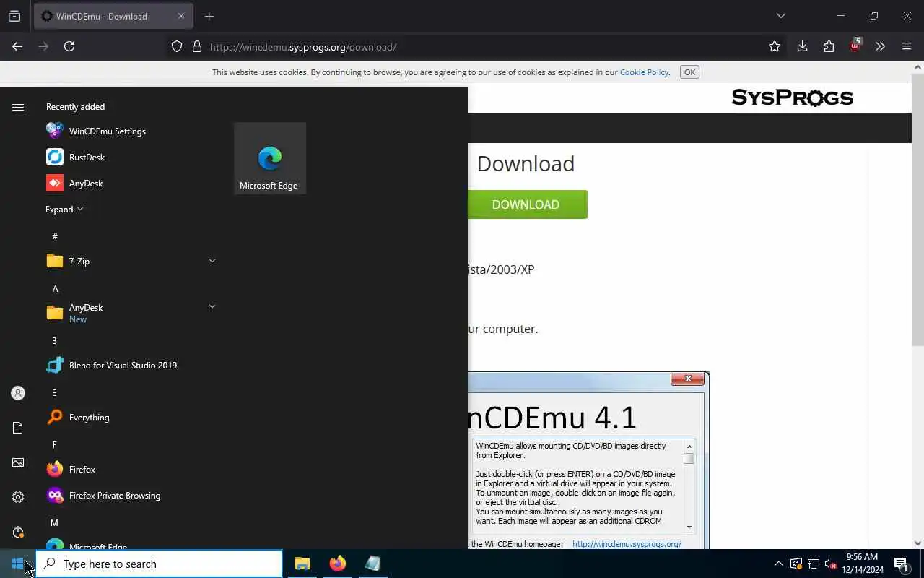Focus the taskbar search box
Viewport: 924px width, 578px height.
tap(159, 564)
